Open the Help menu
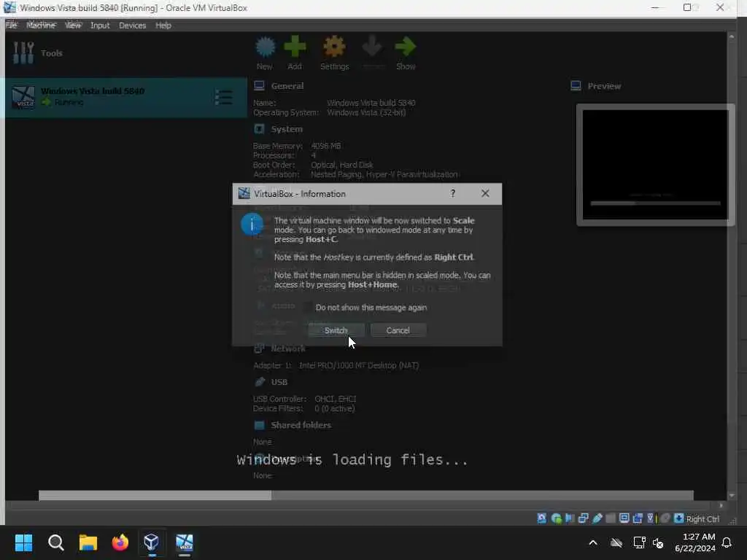Image resolution: width=747 pixels, height=560 pixels. tap(163, 26)
